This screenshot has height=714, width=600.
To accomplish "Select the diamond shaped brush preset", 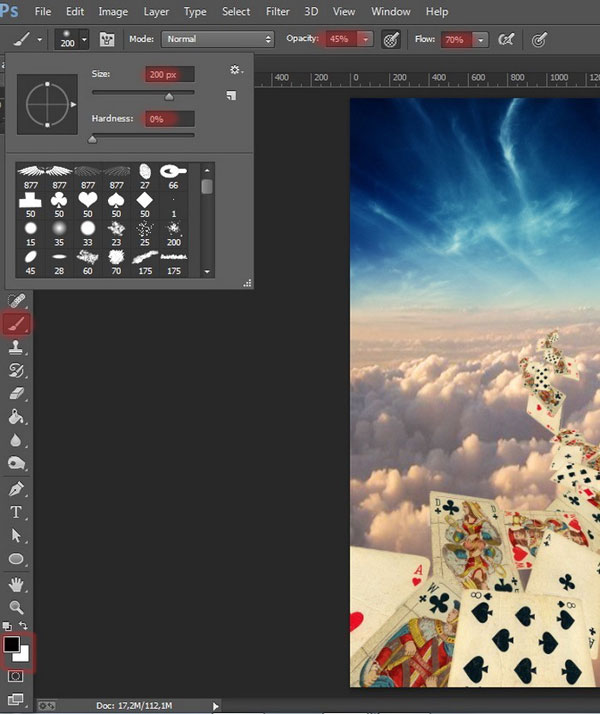I will pos(145,204).
